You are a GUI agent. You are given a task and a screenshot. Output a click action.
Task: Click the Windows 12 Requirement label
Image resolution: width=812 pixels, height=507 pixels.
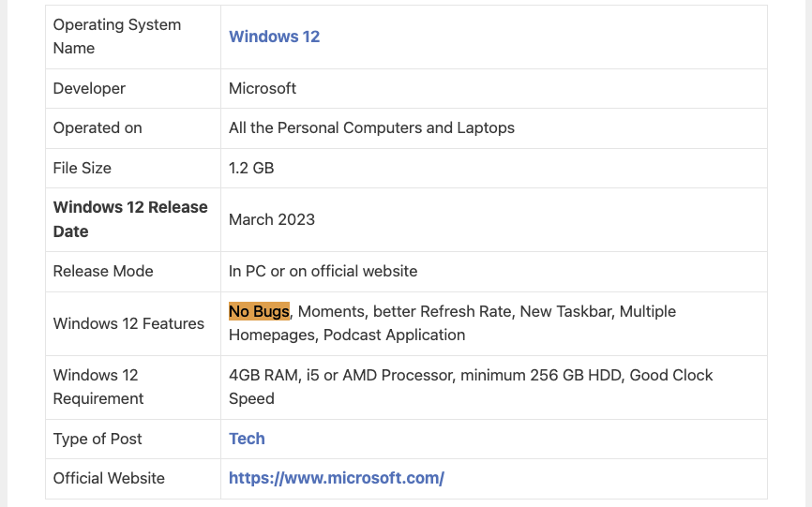(98, 386)
